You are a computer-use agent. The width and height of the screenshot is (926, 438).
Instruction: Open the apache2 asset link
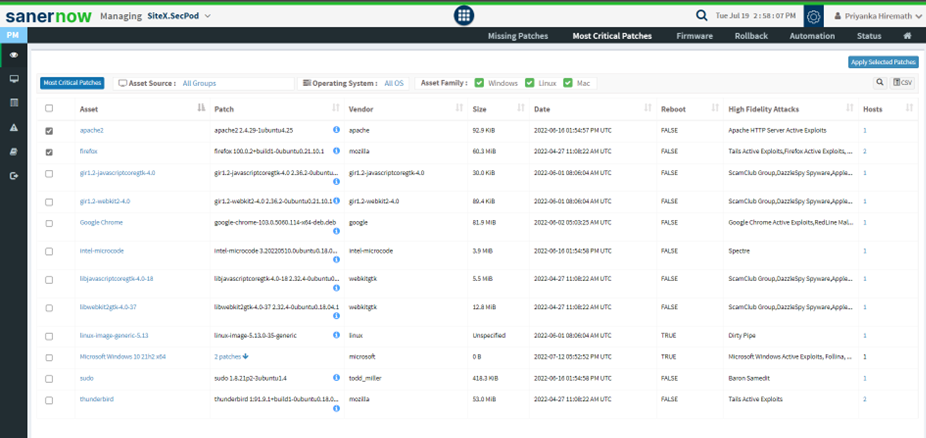click(92, 130)
